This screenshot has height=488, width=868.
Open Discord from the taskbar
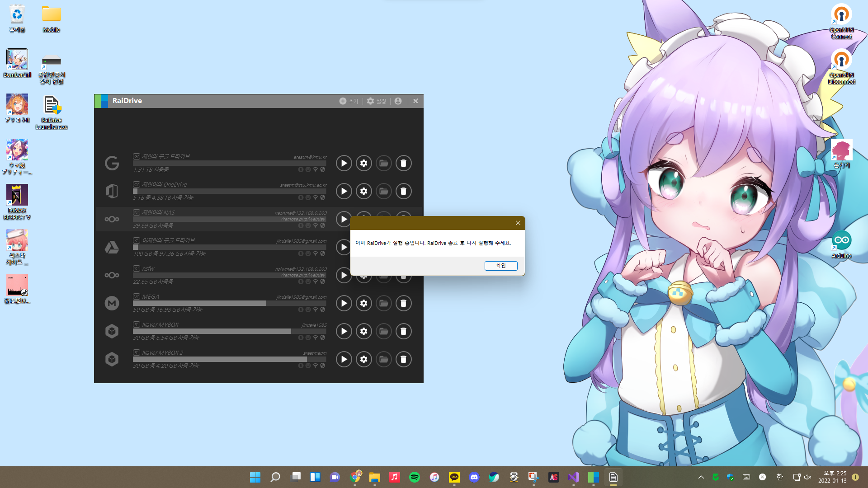(474, 477)
